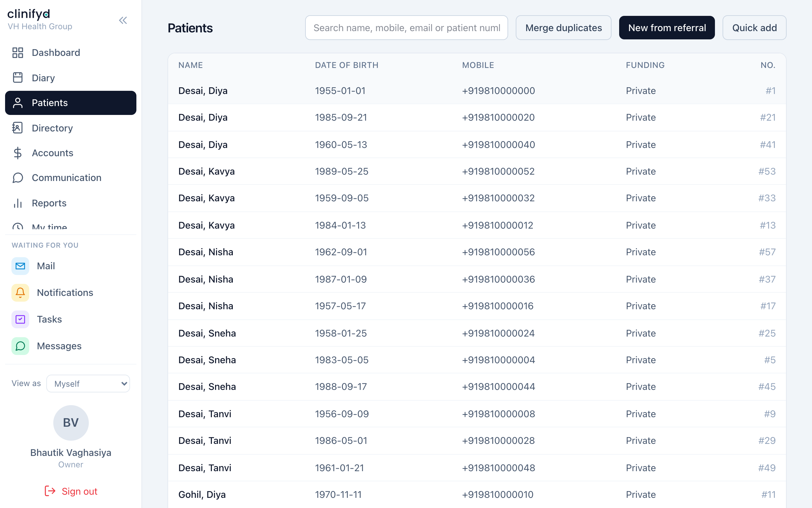This screenshot has width=812, height=508.
Task: Open Reports from the sidebar
Action: (x=71, y=203)
